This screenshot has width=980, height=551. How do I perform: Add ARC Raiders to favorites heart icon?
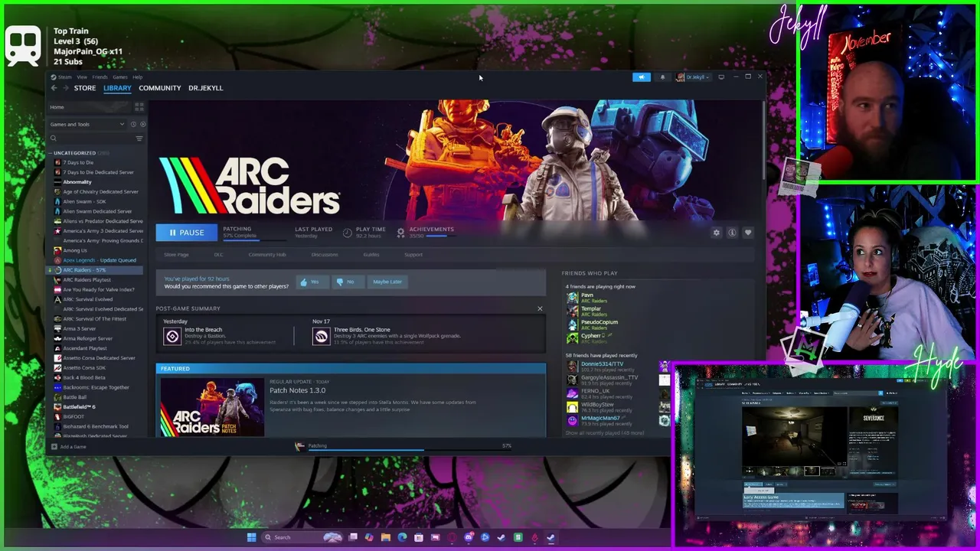point(748,233)
